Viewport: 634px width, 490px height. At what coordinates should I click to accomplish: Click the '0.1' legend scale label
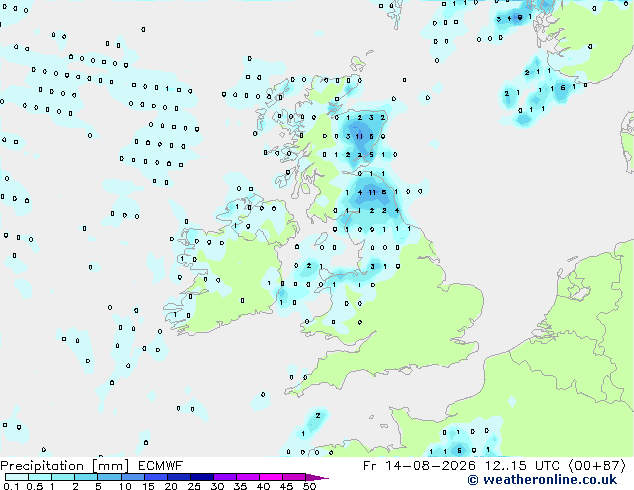(x=11, y=486)
